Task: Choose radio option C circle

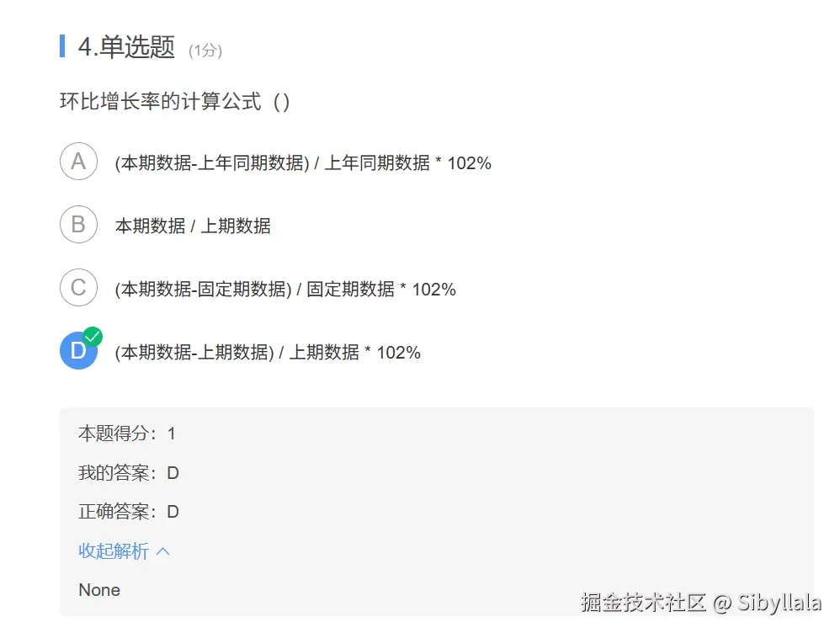Action: (x=78, y=288)
